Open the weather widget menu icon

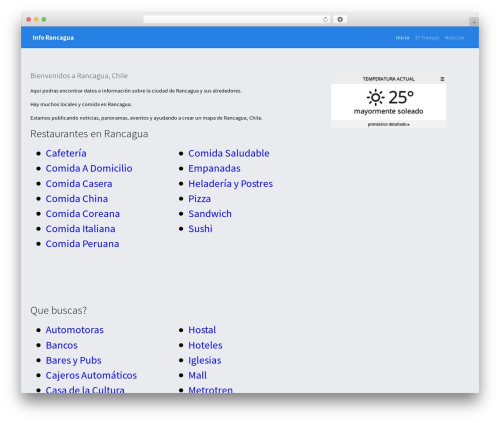[x=442, y=79]
